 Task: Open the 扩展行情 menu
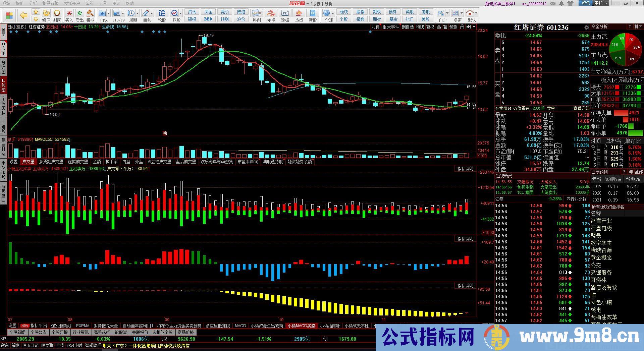point(50,3)
